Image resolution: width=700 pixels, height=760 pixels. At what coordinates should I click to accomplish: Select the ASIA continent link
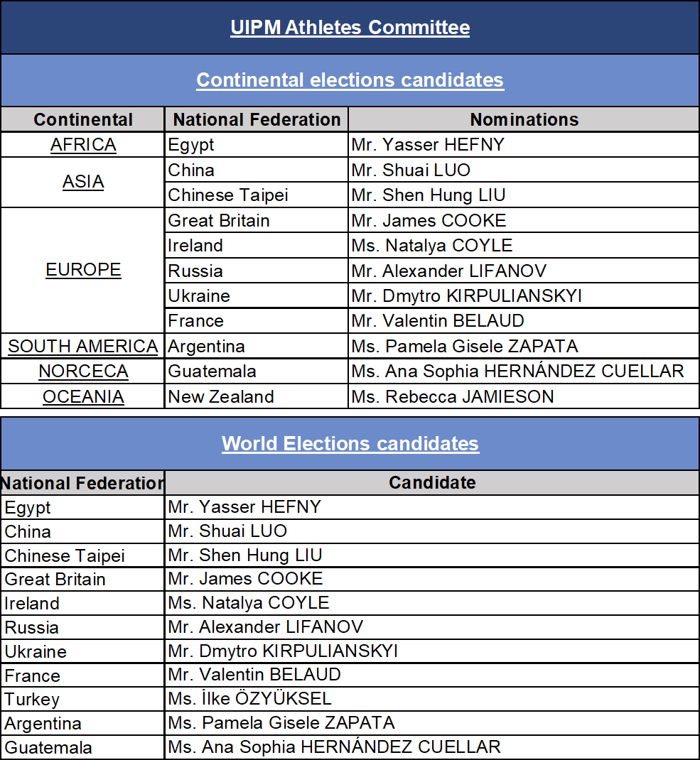(x=83, y=182)
